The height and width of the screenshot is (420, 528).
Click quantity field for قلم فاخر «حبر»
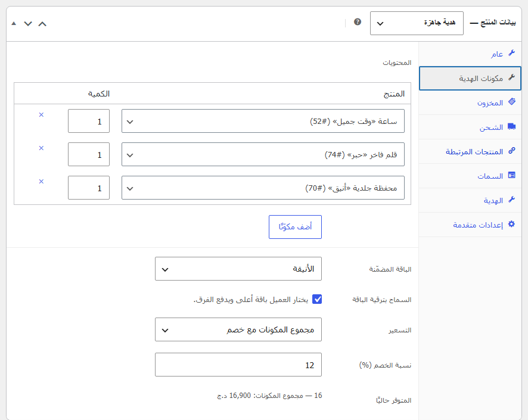89,154
